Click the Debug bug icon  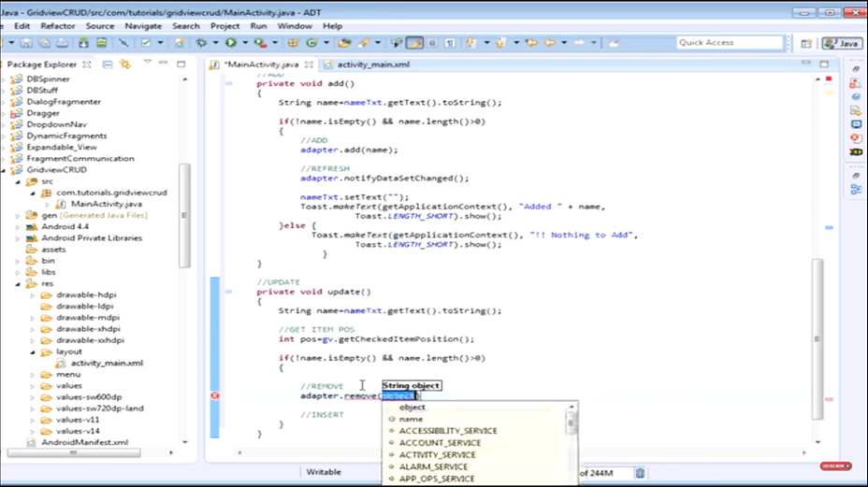[201, 43]
